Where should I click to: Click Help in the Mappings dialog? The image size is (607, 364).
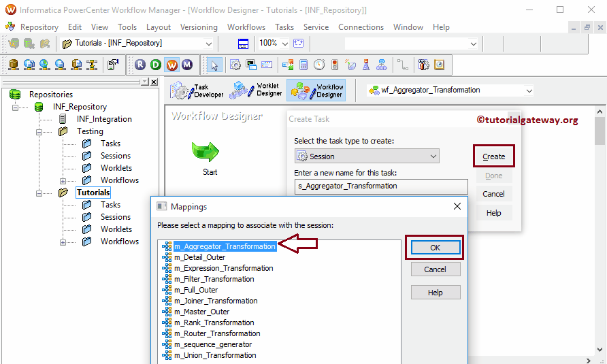(x=435, y=293)
